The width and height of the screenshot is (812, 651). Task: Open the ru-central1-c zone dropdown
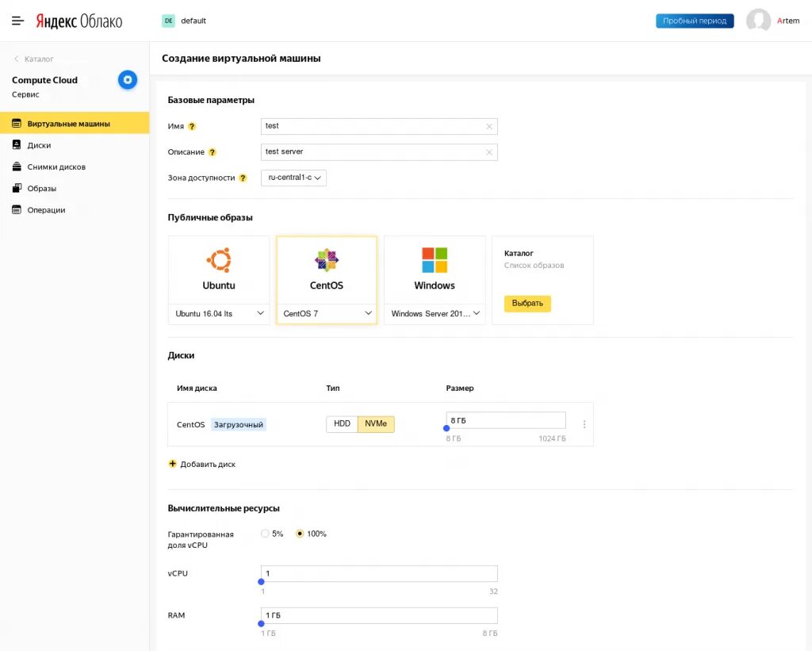coord(293,178)
